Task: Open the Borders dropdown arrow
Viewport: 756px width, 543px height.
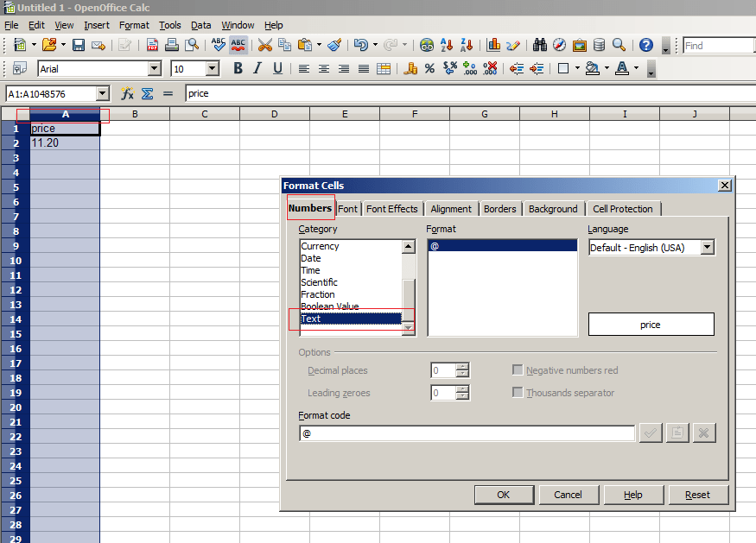Action: pos(577,68)
